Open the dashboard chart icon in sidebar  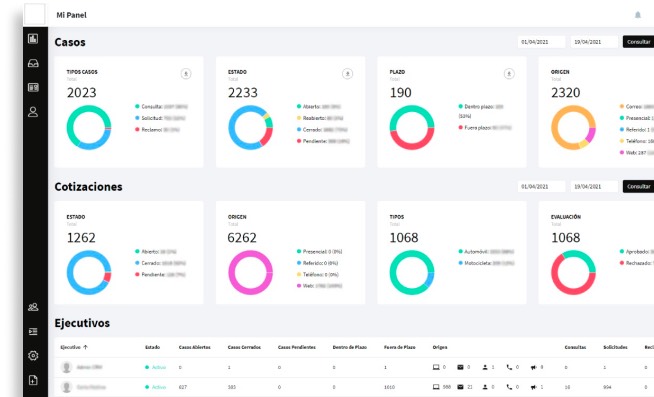(33, 39)
